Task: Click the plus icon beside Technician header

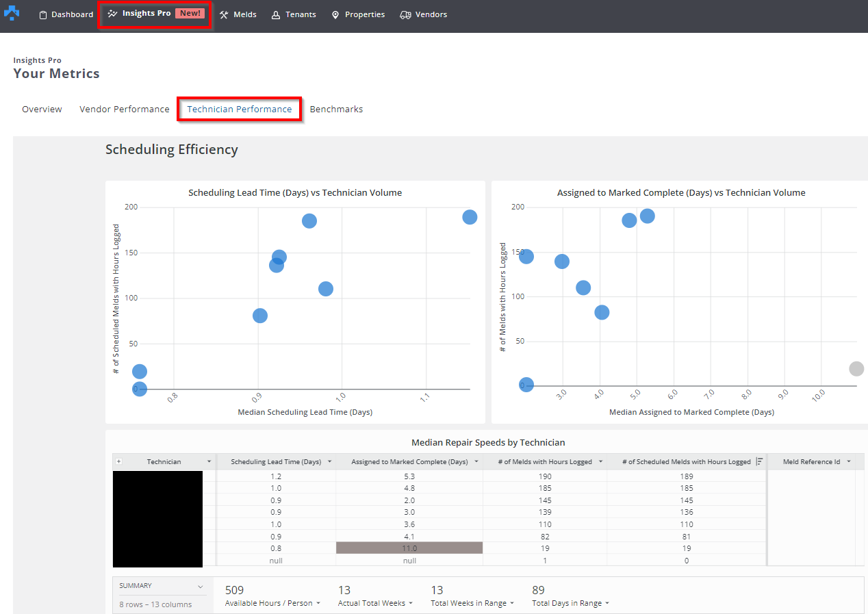Action: point(118,461)
